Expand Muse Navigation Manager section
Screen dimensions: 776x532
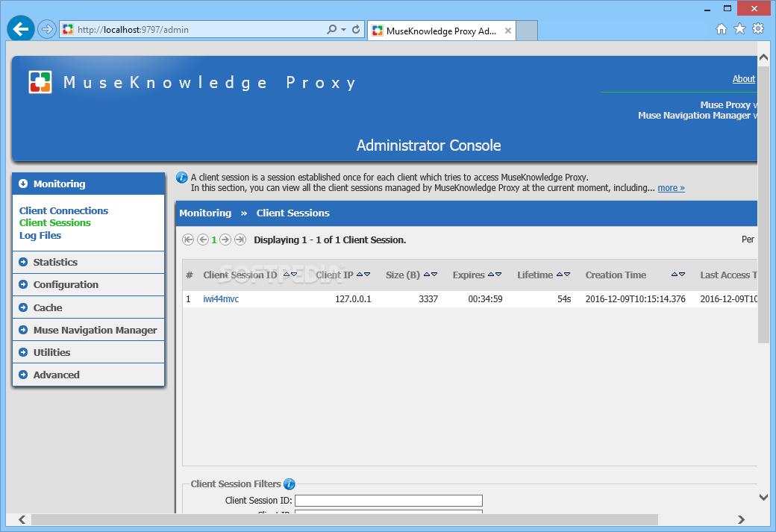tap(88, 330)
